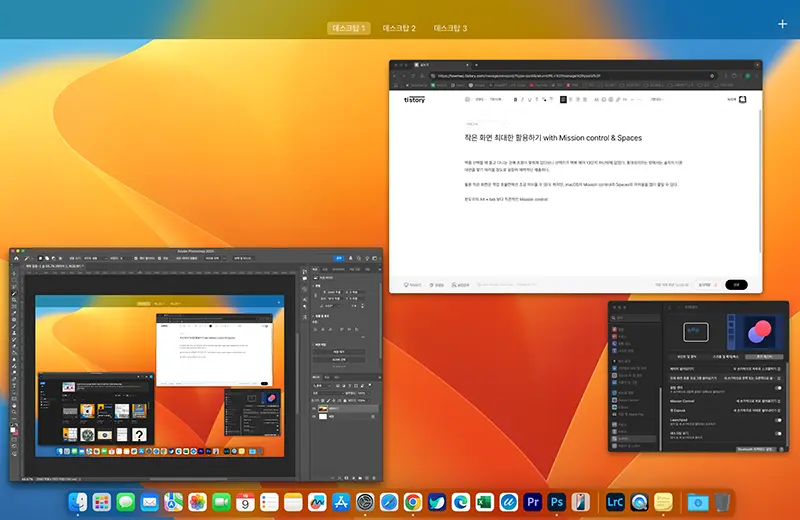Toggle the Notification Center gesture switch
The width and height of the screenshot is (800, 520).
(778, 388)
